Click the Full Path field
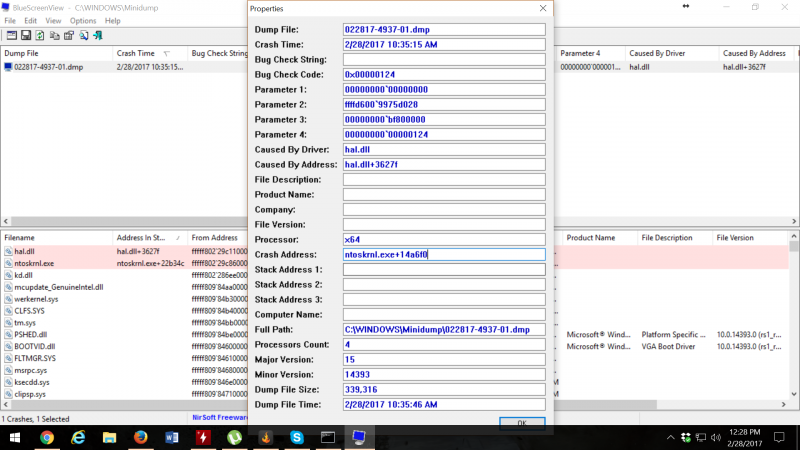This screenshot has width=800, height=450. click(444, 330)
